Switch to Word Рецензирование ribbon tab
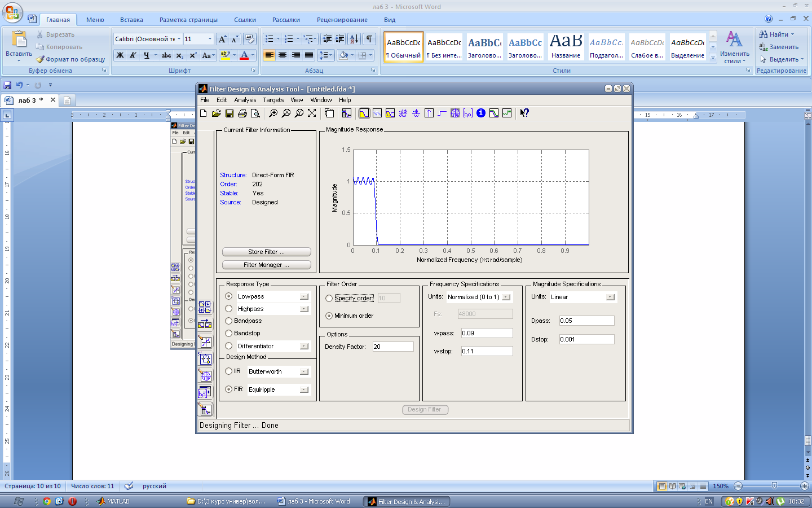The height and width of the screenshot is (508, 812). (x=342, y=20)
